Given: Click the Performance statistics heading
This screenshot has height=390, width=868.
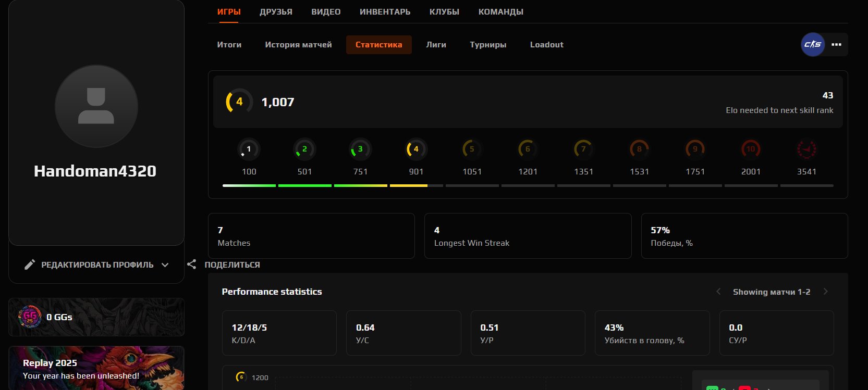Looking at the screenshot, I should [x=272, y=292].
